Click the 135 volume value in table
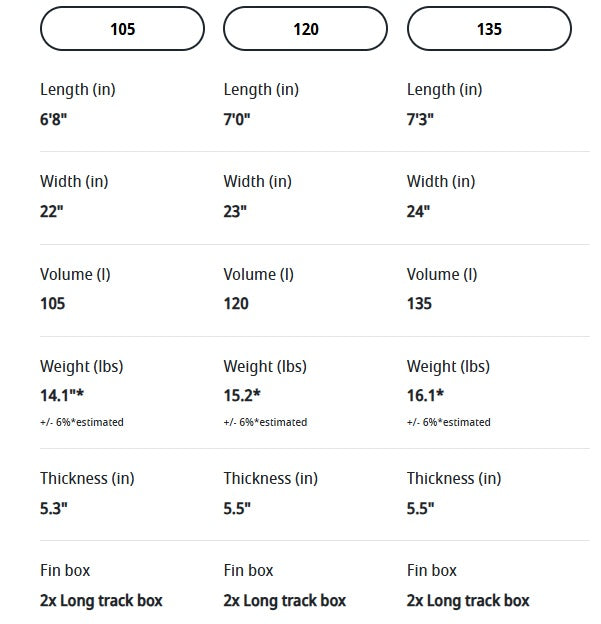This screenshot has height=624, width=601. pyautogui.click(x=420, y=303)
